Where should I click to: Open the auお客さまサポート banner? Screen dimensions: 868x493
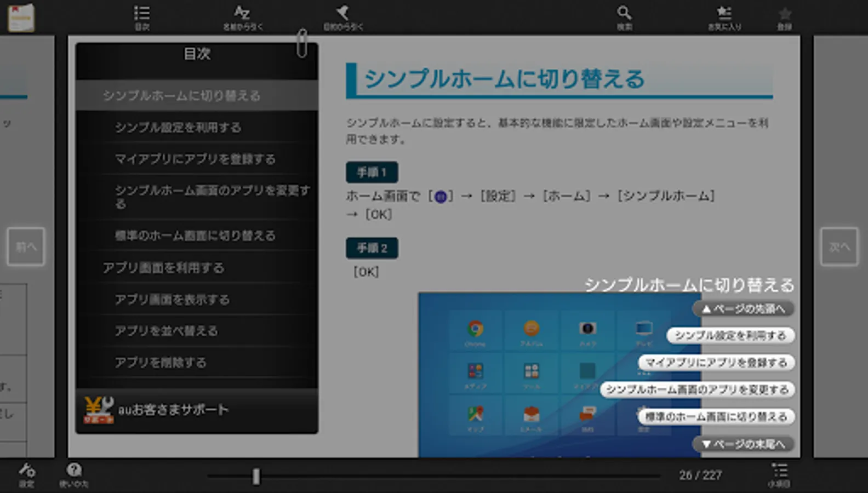point(197,410)
